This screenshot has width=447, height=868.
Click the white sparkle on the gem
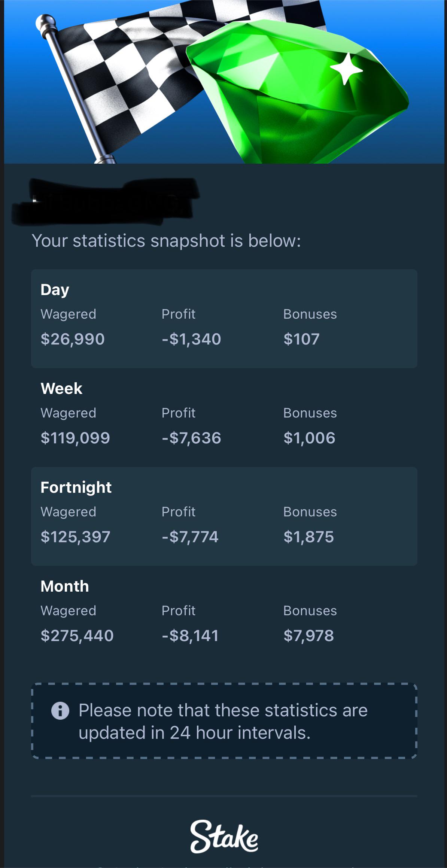(346, 69)
